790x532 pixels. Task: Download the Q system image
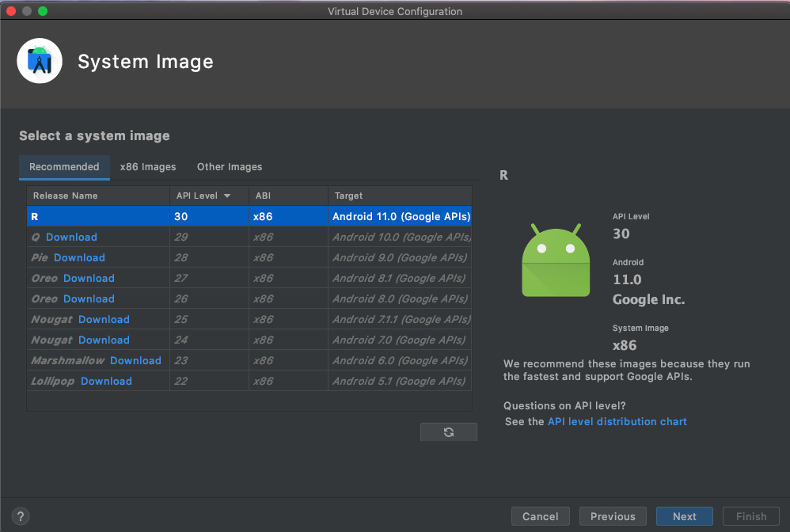71,237
